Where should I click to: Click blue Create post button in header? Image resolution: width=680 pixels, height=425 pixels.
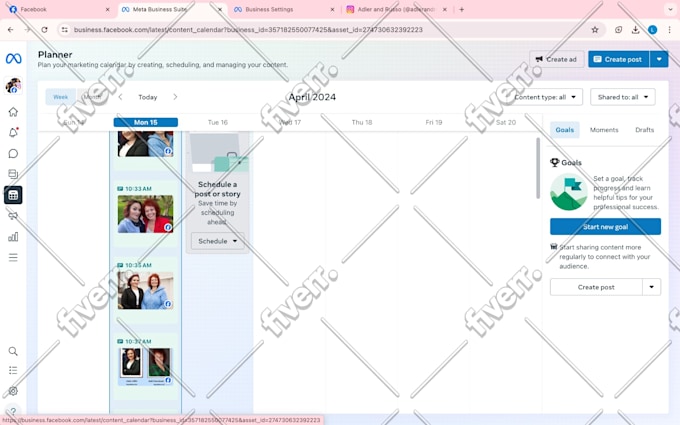[x=619, y=59]
